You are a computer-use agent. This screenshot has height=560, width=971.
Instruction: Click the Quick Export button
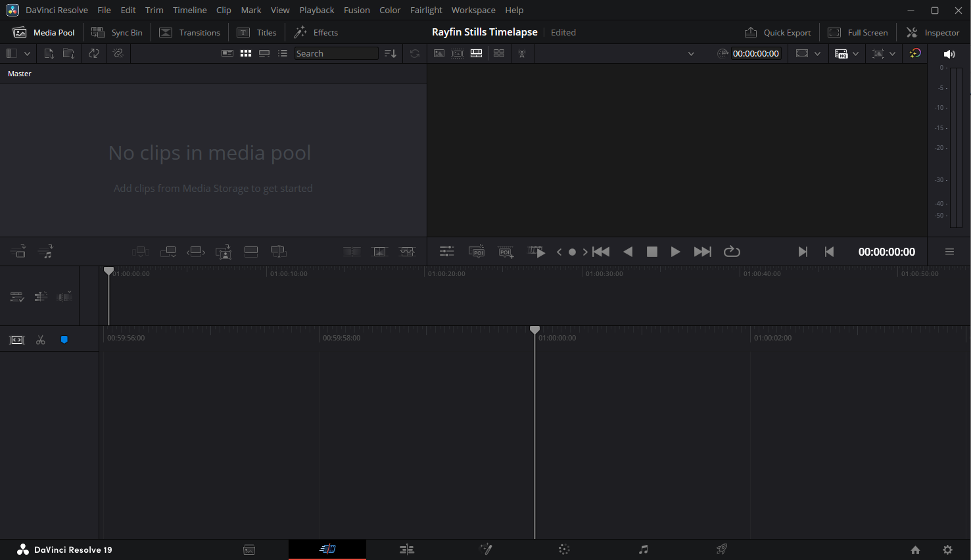(x=778, y=32)
